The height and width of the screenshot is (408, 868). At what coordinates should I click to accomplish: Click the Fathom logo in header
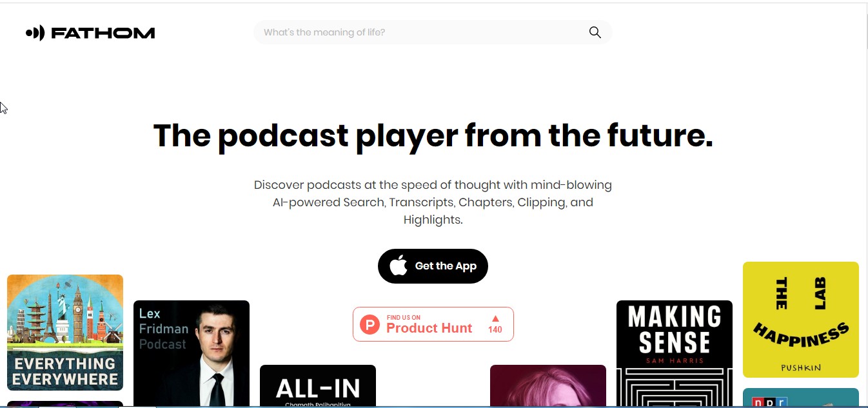pos(90,33)
